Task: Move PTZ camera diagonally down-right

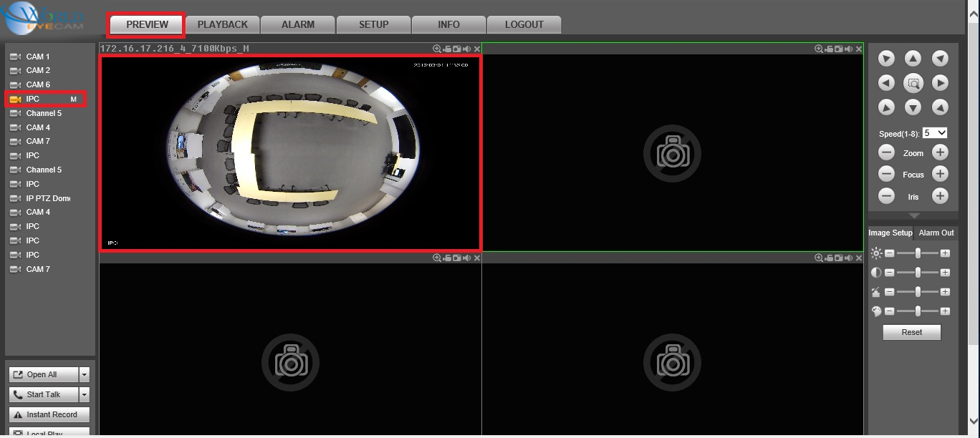Action: pyautogui.click(x=940, y=107)
